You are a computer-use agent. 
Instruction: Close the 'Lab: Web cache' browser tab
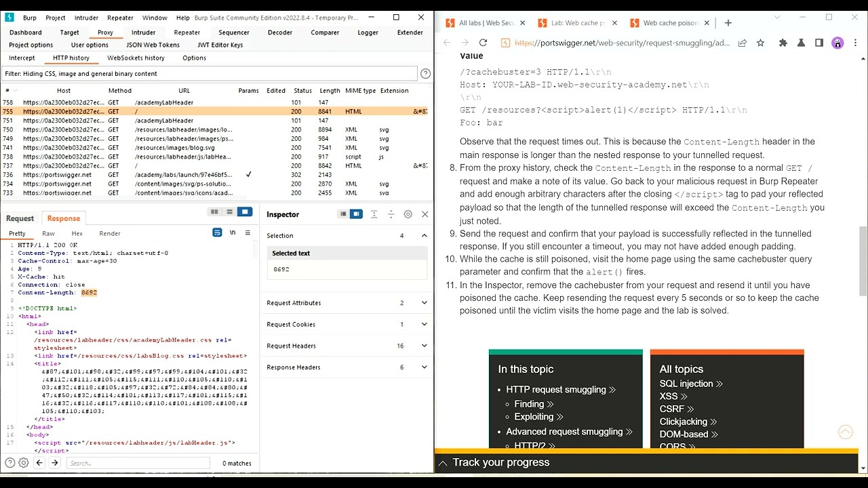pos(614,23)
